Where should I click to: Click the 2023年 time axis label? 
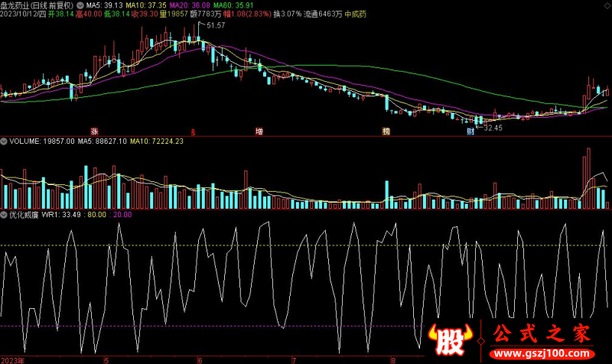pos(12,360)
